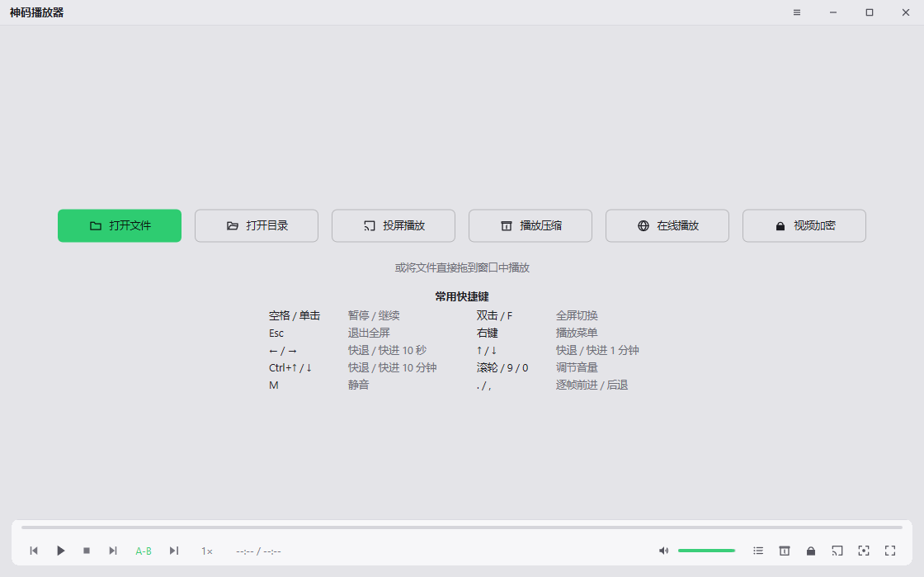Show the playlist panel icon

point(758,551)
